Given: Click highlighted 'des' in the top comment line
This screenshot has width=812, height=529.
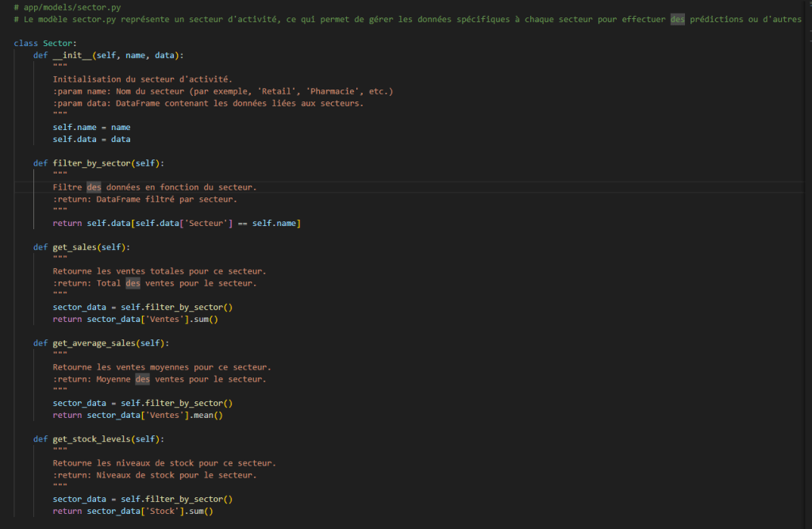Looking at the screenshot, I should [677, 19].
